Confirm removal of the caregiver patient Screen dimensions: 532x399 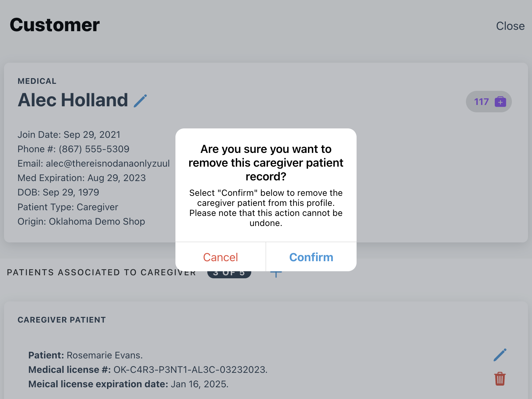pyautogui.click(x=311, y=257)
